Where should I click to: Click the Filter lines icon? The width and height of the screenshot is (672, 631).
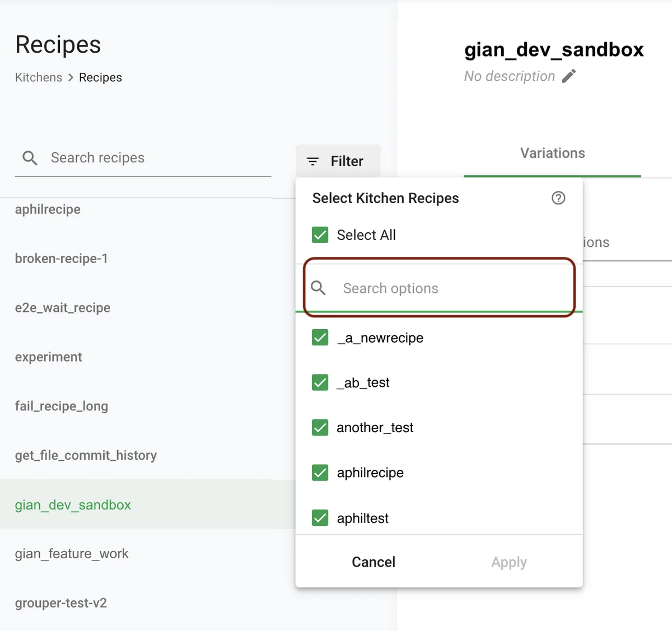(313, 161)
